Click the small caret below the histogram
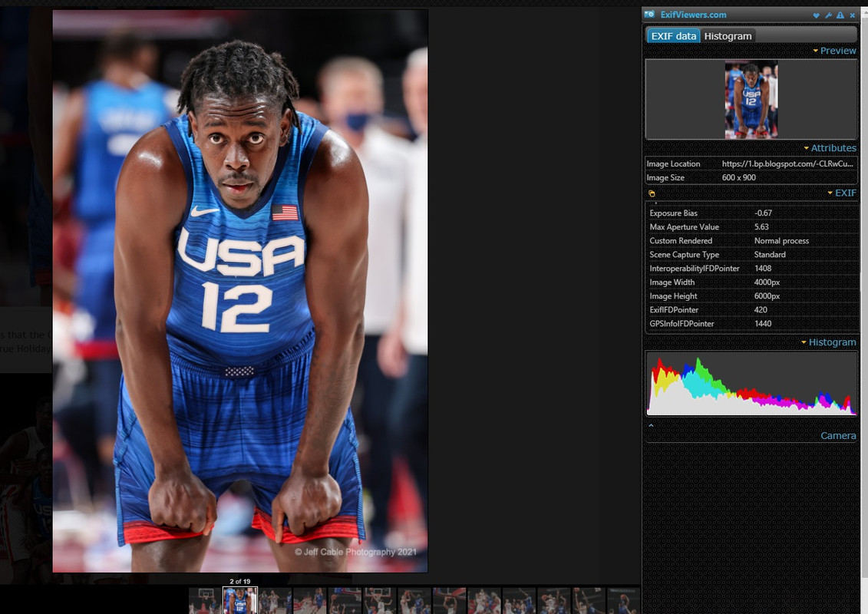Image resolution: width=868 pixels, height=614 pixels. (651, 425)
